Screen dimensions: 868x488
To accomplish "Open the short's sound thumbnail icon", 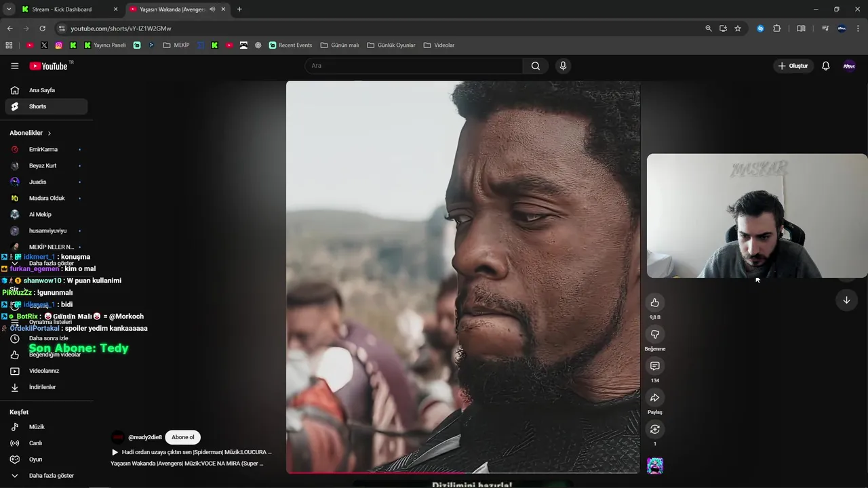I will click(x=654, y=466).
